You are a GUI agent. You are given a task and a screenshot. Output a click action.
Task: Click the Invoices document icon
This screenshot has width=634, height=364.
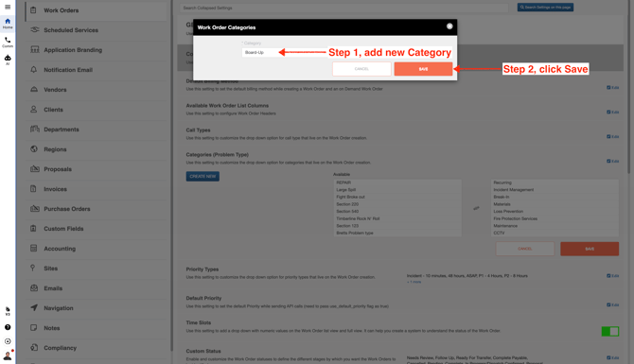click(33, 189)
